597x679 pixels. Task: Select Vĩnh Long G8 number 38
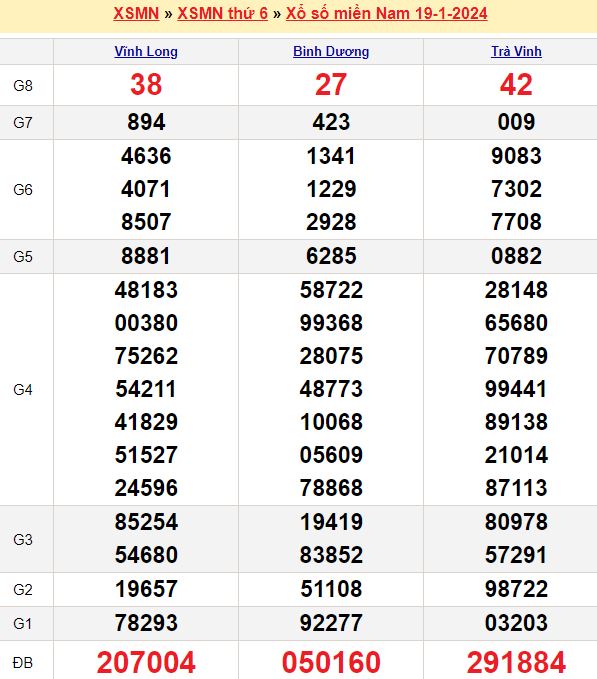[146, 84]
